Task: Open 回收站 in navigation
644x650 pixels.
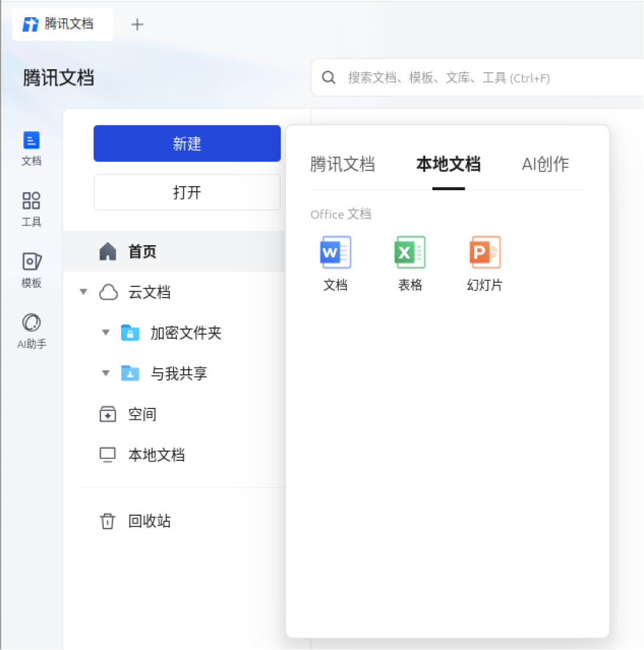Action: pyautogui.click(x=174, y=521)
